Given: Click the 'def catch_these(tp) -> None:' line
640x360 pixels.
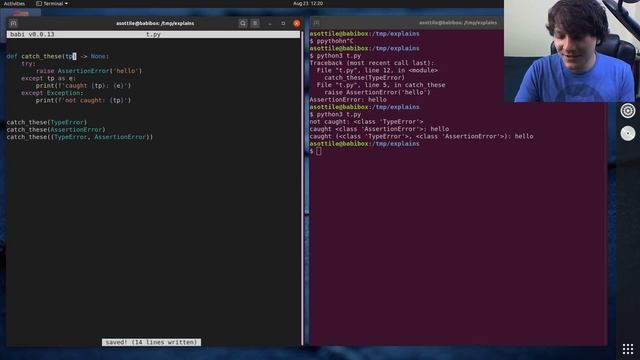Looking at the screenshot, I should (58, 56).
